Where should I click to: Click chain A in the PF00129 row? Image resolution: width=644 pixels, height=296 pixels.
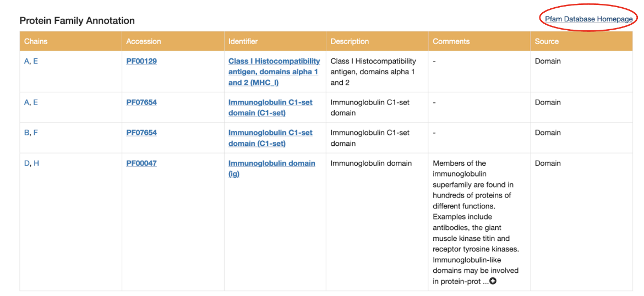pyautogui.click(x=26, y=61)
